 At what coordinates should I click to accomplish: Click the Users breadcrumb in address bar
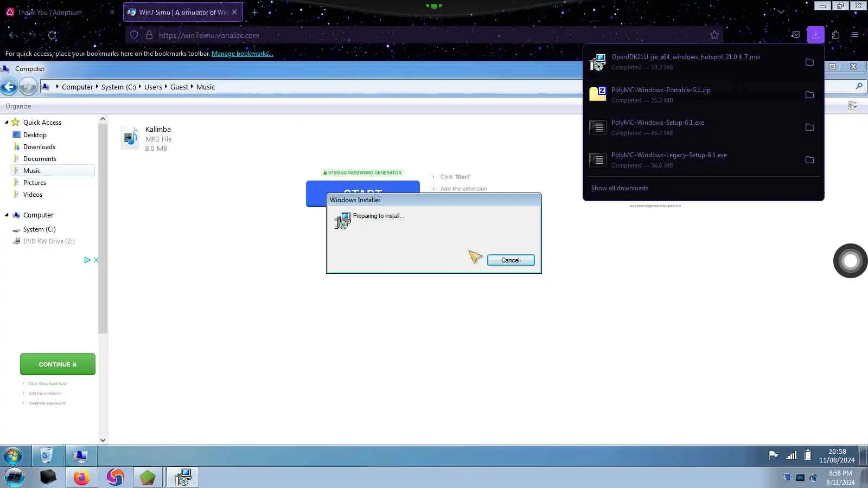pos(153,87)
